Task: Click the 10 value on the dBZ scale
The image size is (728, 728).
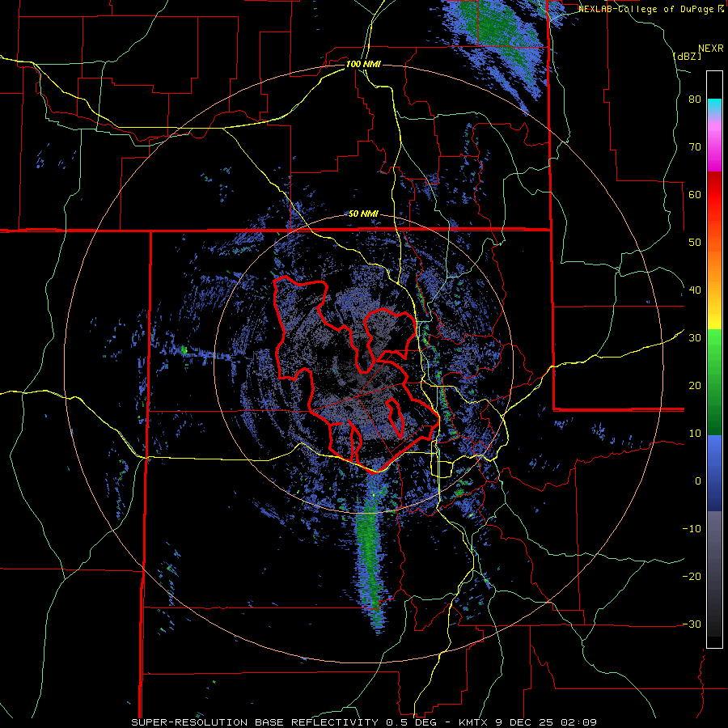Action: [x=695, y=434]
